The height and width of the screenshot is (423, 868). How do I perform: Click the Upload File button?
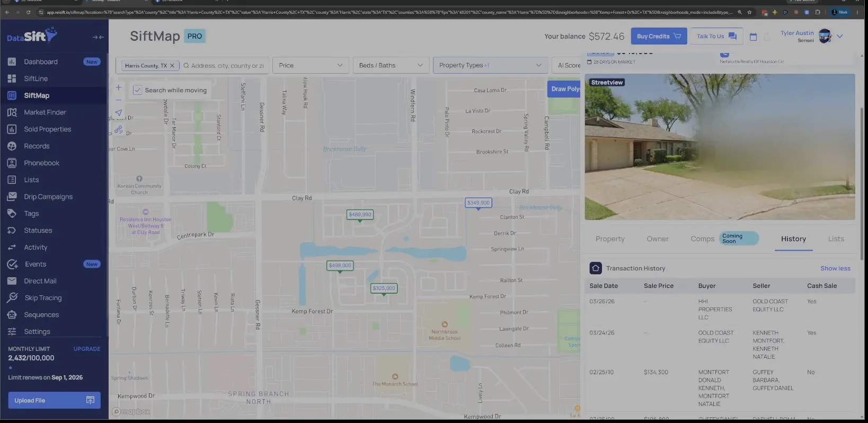[x=54, y=400]
